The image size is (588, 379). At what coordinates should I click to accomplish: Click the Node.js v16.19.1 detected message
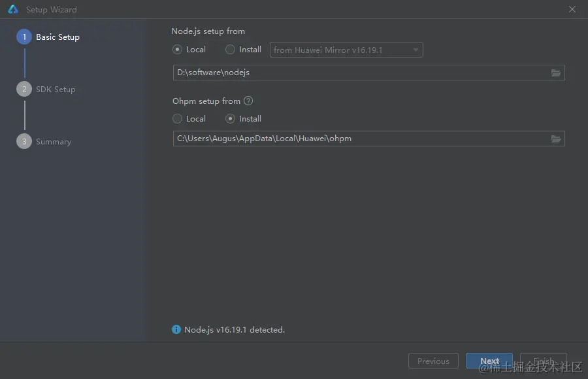click(x=235, y=330)
